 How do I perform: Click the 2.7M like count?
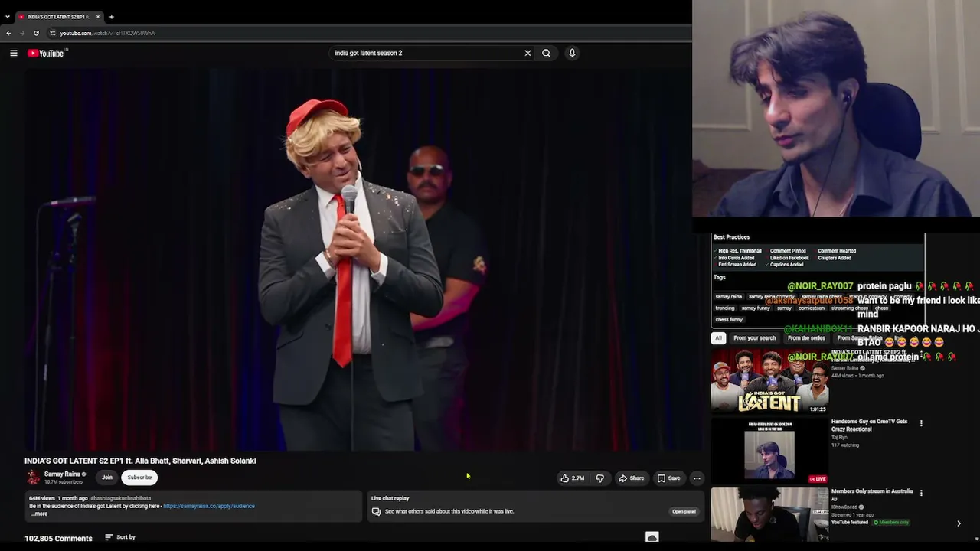point(578,478)
